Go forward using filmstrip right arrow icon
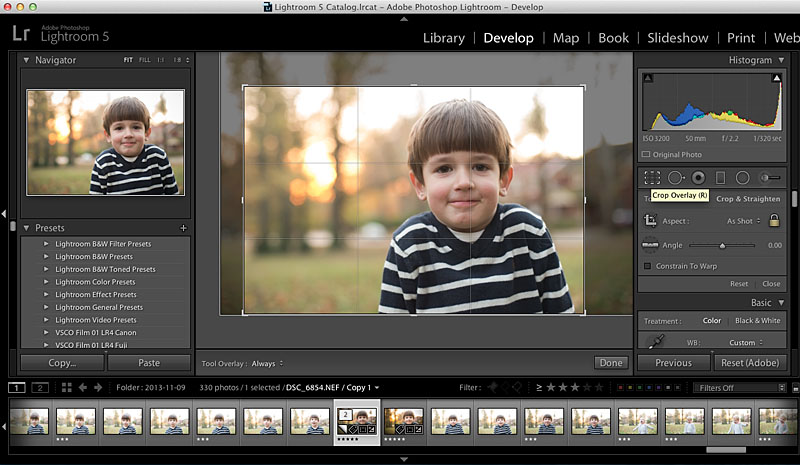 click(98, 387)
